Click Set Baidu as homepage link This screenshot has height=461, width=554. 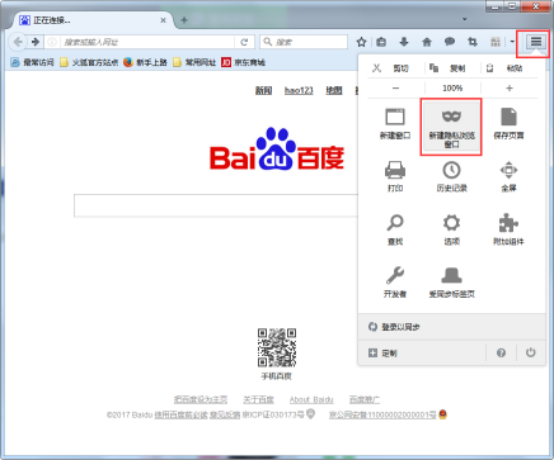coord(200,400)
